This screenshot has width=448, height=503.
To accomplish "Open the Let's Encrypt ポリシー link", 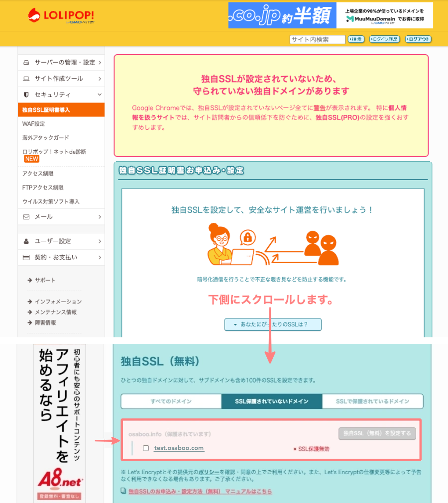I will 209,472.
